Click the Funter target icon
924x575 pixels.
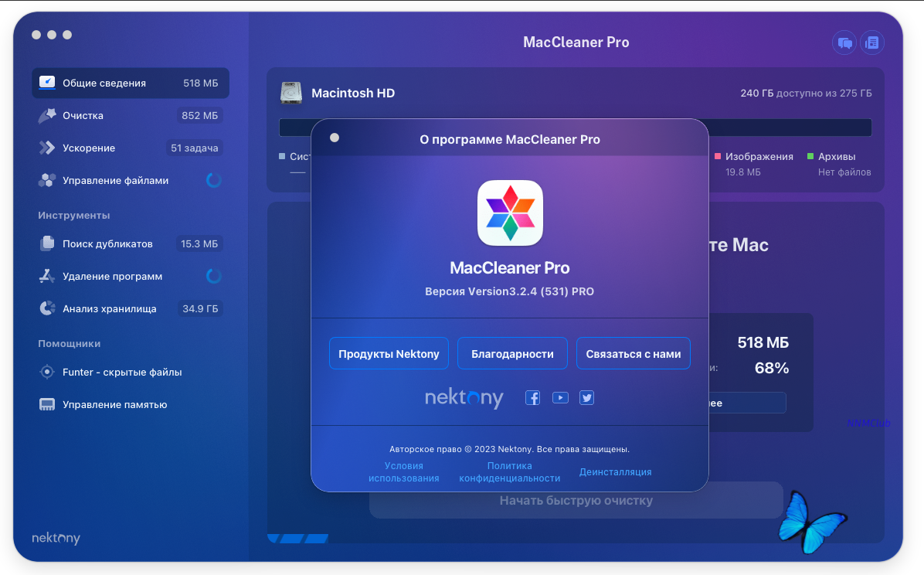pyautogui.click(x=47, y=373)
